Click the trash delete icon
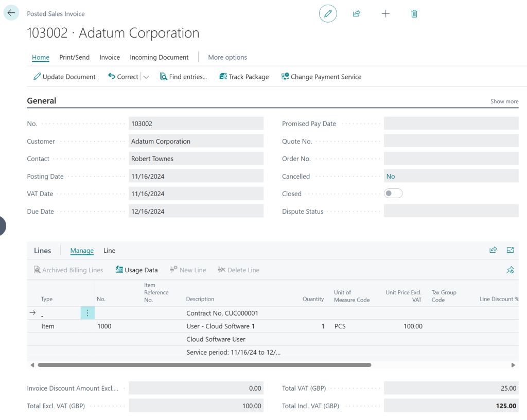This screenshot has height=420, width=527. pyautogui.click(x=414, y=13)
